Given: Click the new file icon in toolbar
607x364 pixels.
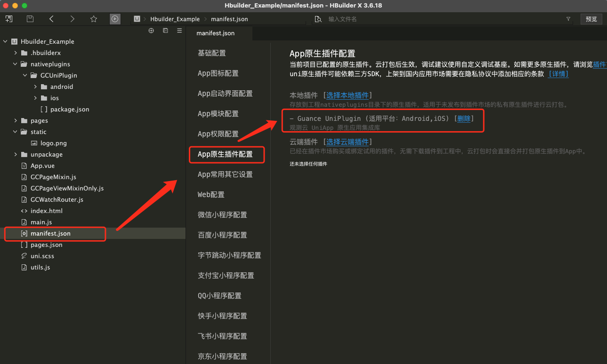Looking at the screenshot, I should click(9, 19).
